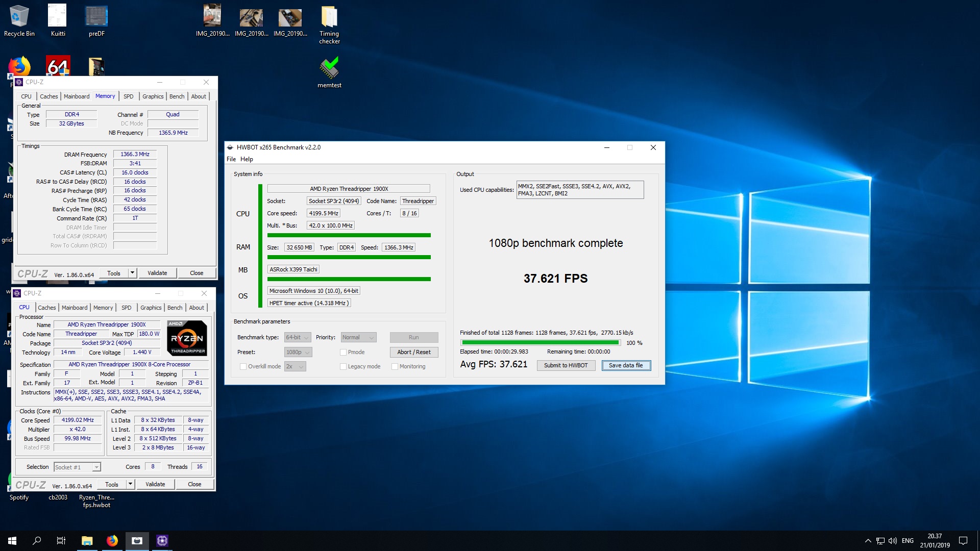Click the DRAM Frequency value field
Viewport: 980px width, 551px height.
coord(135,155)
